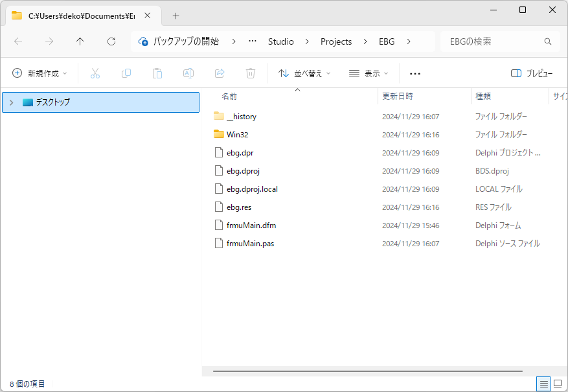
Task: Go forward with the right arrow
Action: click(x=49, y=41)
